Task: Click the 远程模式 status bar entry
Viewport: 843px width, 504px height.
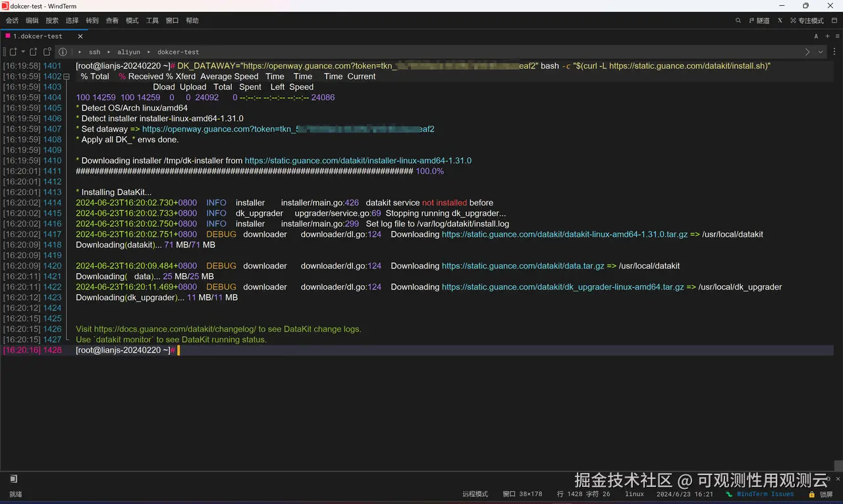Action: pyautogui.click(x=475, y=494)
